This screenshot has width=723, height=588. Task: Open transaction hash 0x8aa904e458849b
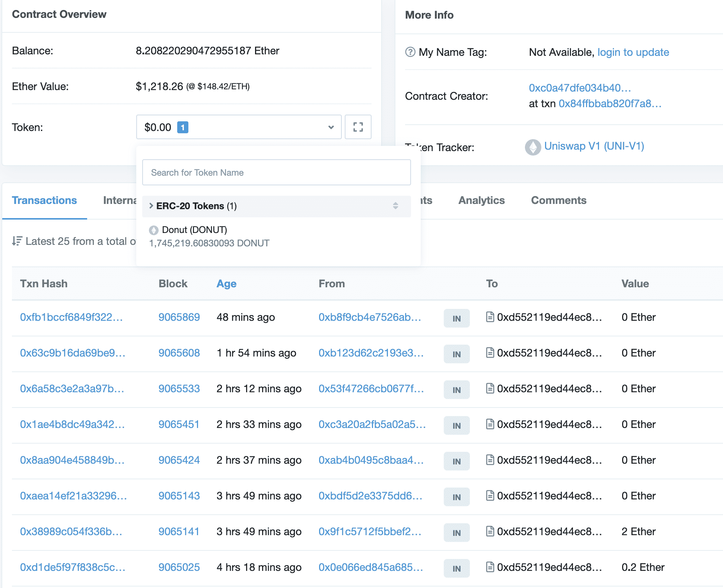click(72, 460)
